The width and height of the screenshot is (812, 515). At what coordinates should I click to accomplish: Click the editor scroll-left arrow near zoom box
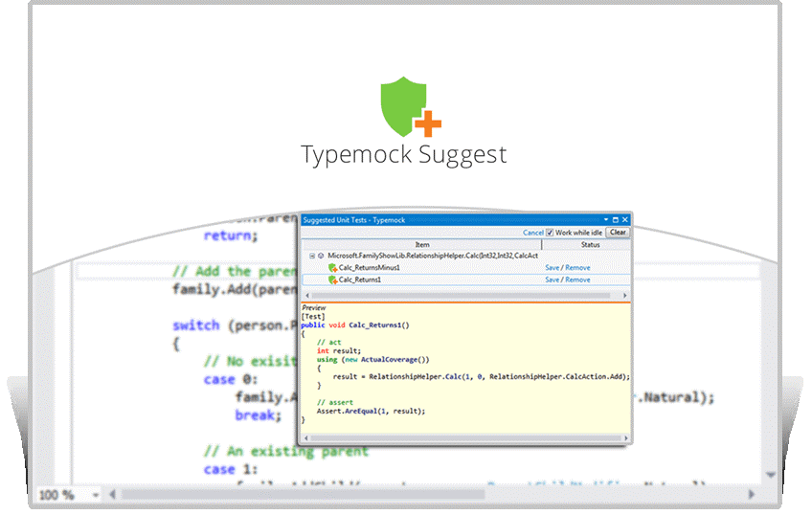pos(112,495)
